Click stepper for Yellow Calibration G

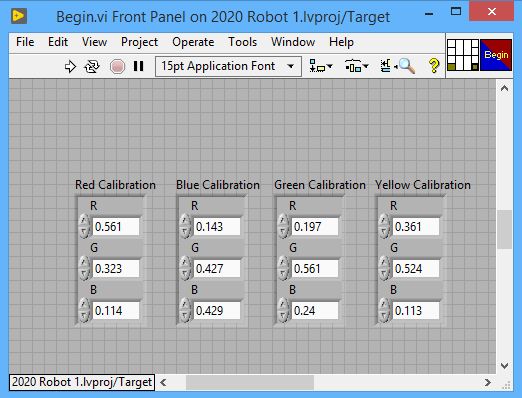pos(384,268)
